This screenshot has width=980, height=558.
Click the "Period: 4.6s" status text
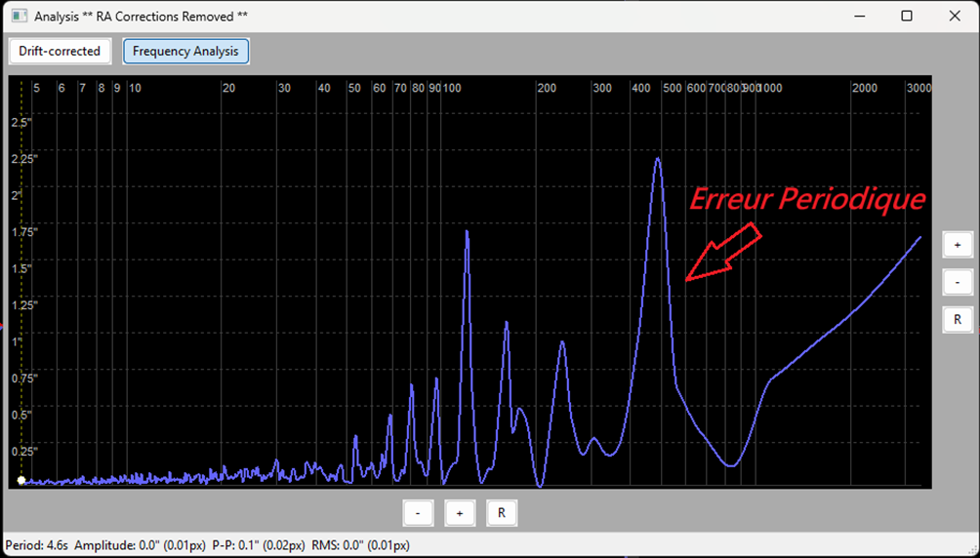[37, 545]
